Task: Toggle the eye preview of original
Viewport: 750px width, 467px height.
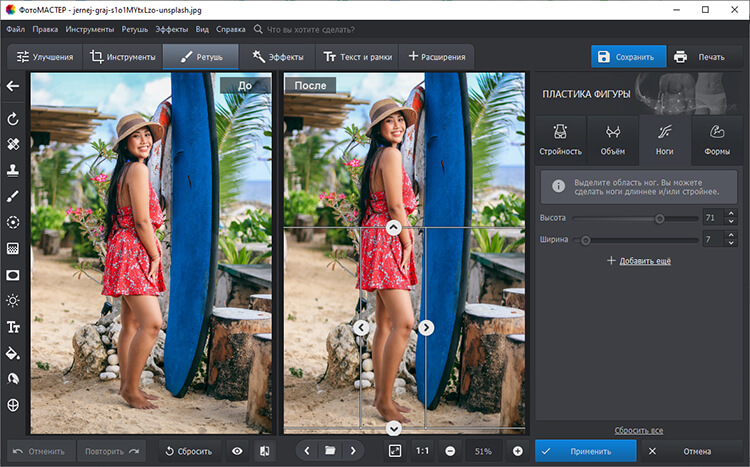Action: click(237, 451)
